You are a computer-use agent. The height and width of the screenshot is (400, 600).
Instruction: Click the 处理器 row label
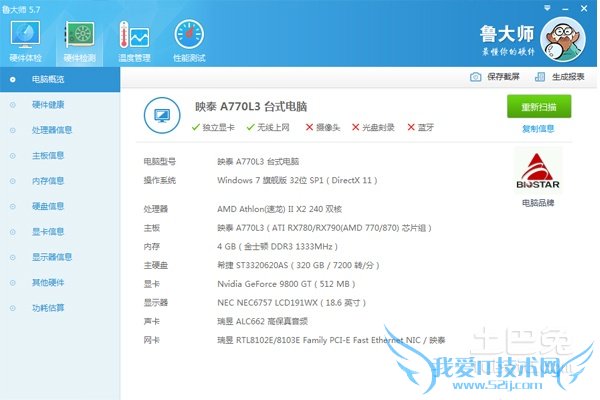tap(156, 209)
